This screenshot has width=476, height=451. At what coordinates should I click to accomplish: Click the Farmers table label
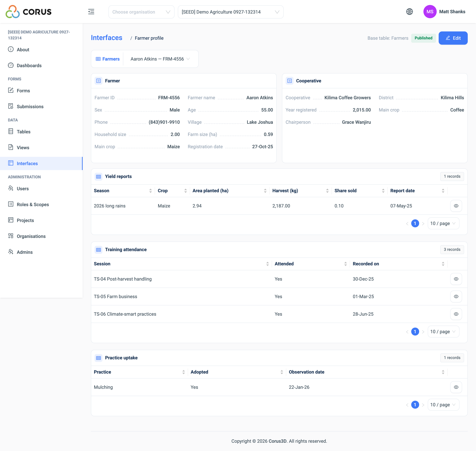(108, 59)
